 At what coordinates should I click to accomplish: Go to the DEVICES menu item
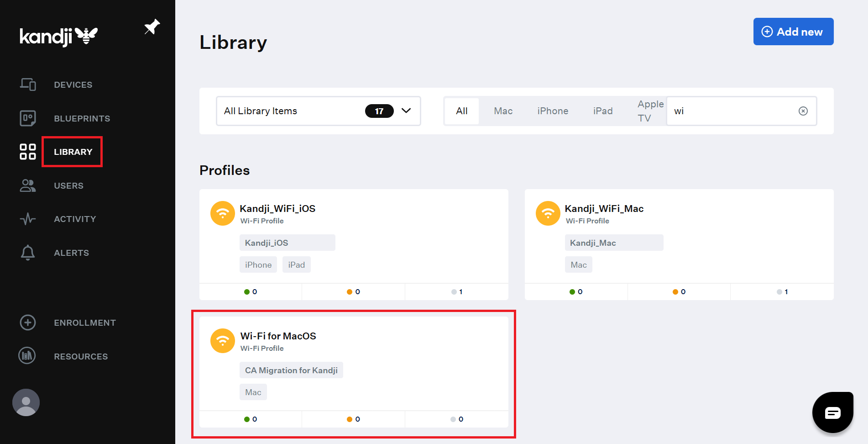pos(73,85)
